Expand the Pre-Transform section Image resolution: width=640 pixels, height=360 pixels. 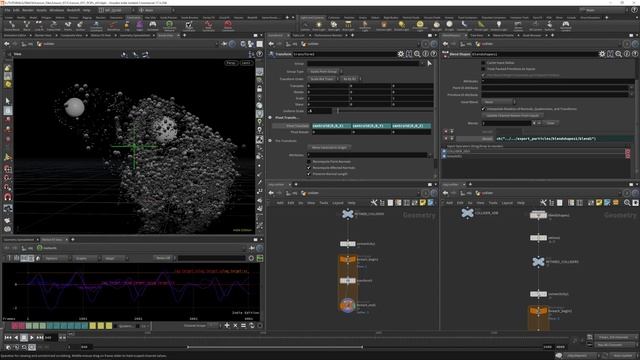[x=270, y=141]
